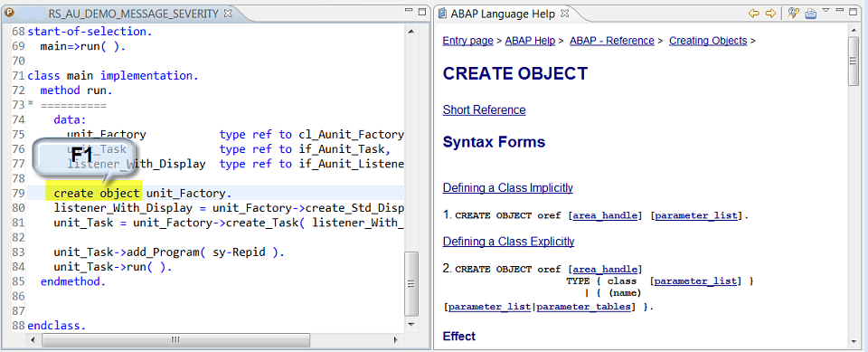
Task: Open the ABAP Help breadcrumb link
Action: [530, 41]
